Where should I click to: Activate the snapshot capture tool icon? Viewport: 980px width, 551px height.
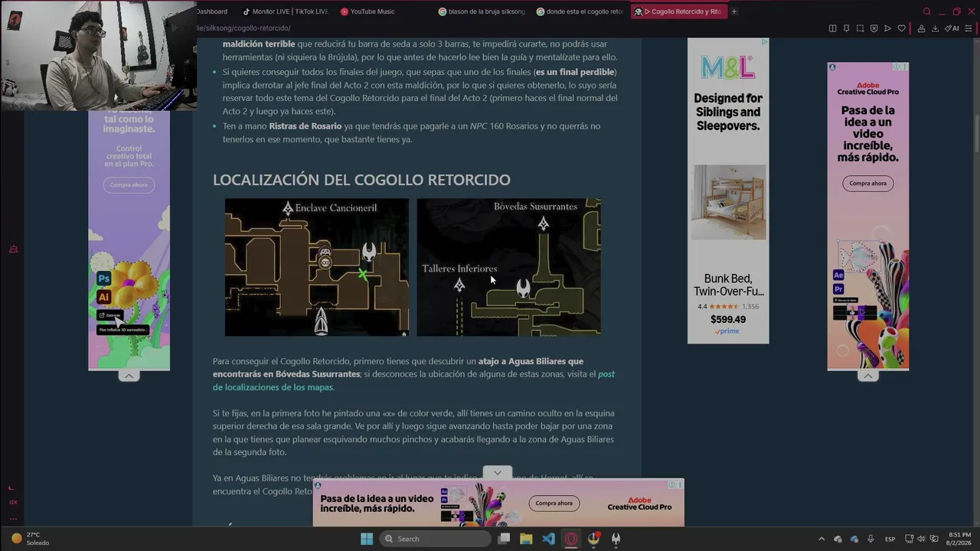[x=860, y=28]
